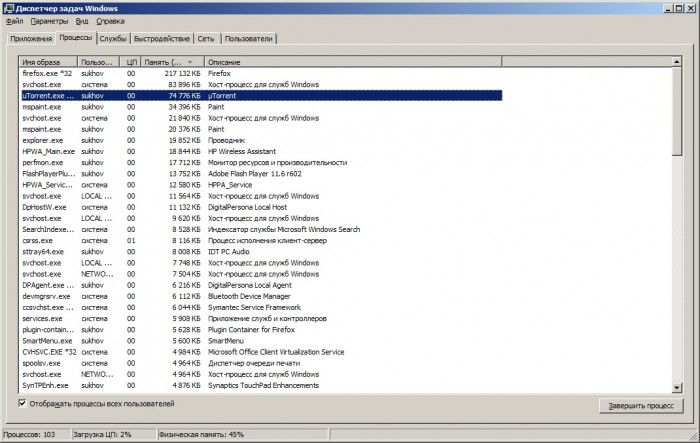The height and width of the screenshot is (443, 700).
Task: Select svchost.exe using 11 564 КБ
Action: [x=261, y=196]
